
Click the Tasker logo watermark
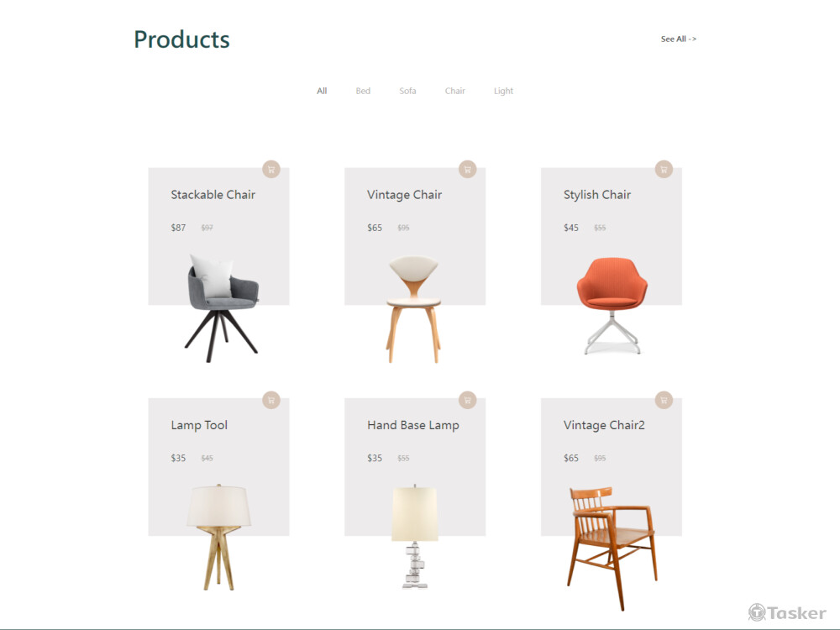point(787,612)
